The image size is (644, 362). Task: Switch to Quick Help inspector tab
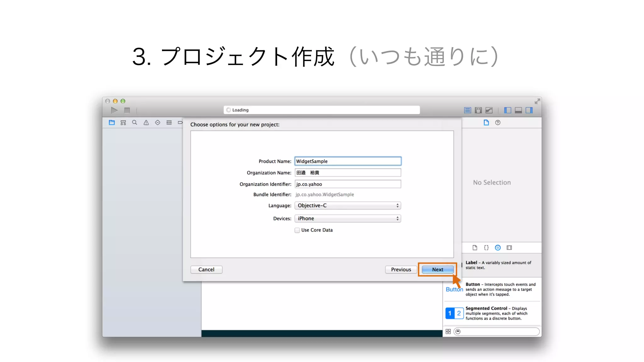[498, 123]
